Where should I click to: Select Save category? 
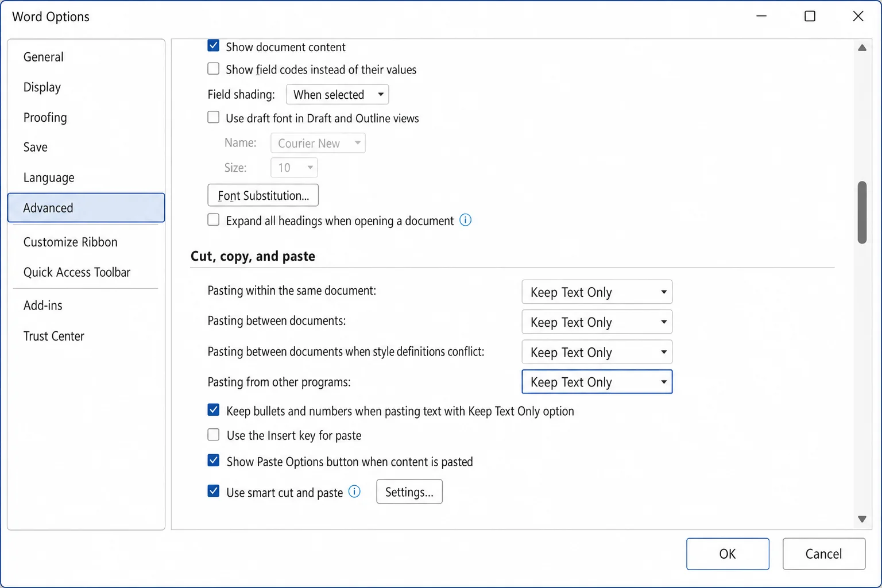(x=86, y=147)
